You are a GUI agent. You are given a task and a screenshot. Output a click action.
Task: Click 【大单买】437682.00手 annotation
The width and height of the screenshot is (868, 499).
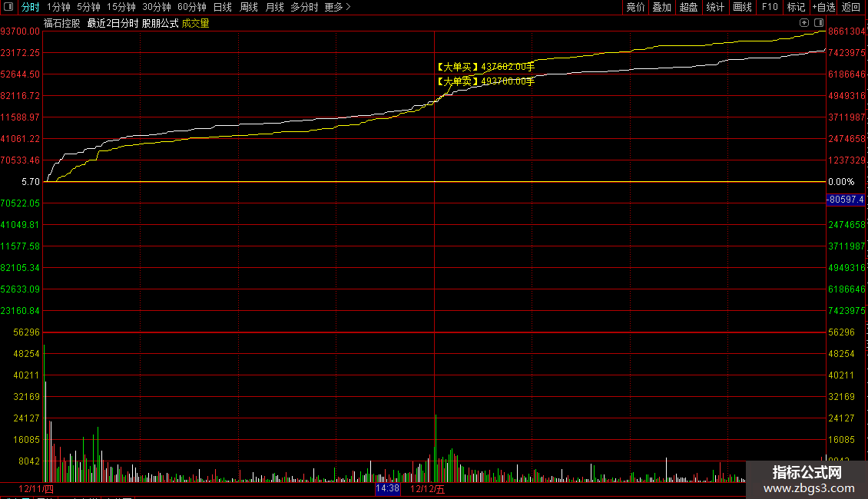[x=485, y=67]
